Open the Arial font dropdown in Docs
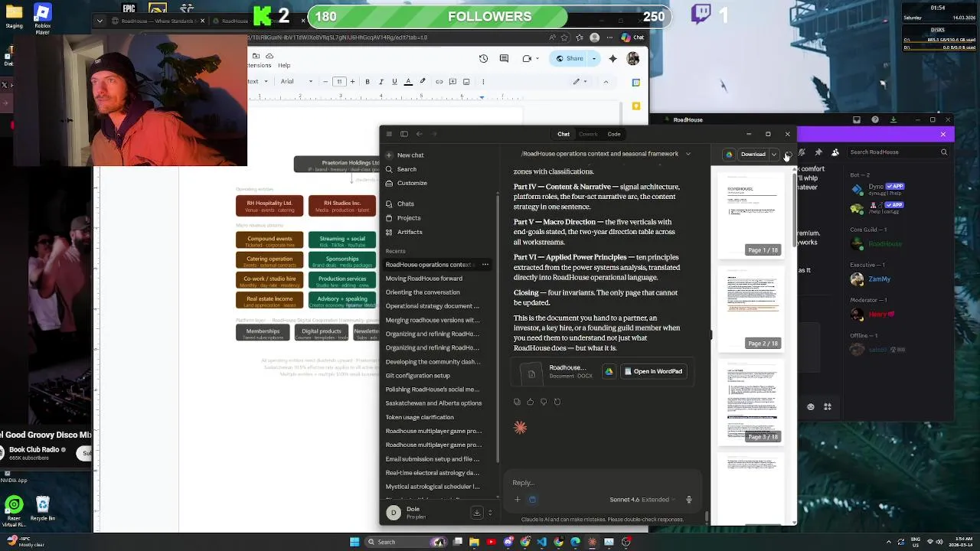Viewport: 980px width, 551px height. click(x=296, y=82)
